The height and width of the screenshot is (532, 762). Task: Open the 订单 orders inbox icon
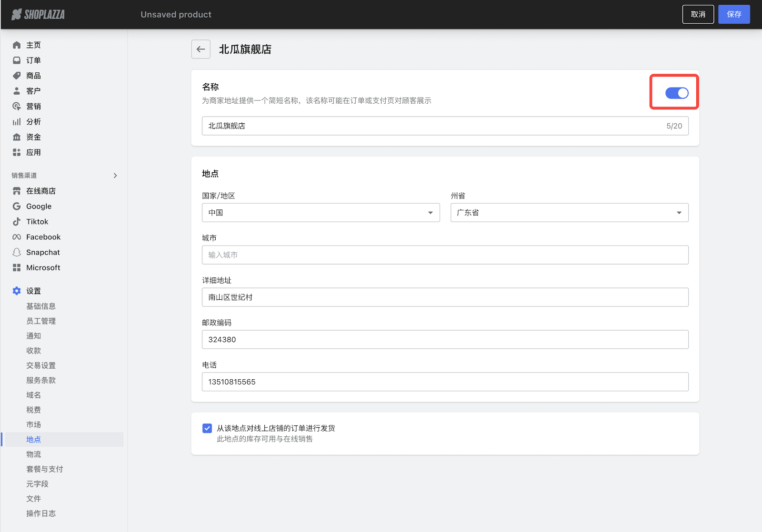tap(17, 60)
